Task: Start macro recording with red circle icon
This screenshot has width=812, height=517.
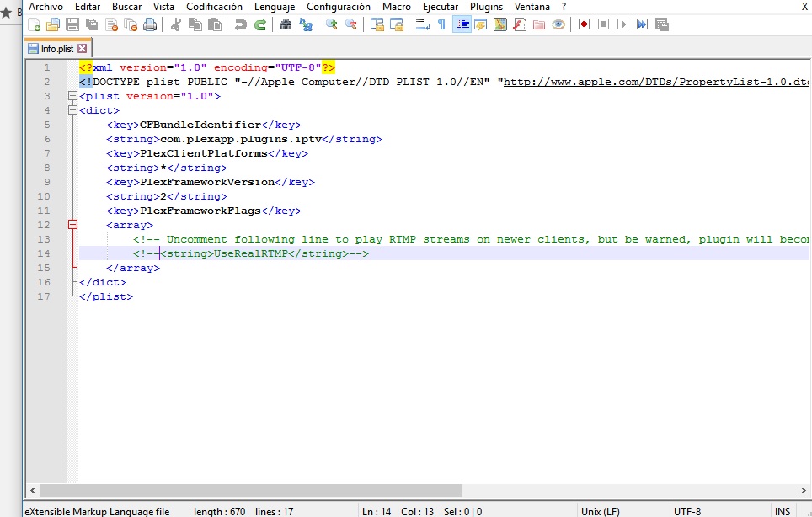Action: pos(584,24)
